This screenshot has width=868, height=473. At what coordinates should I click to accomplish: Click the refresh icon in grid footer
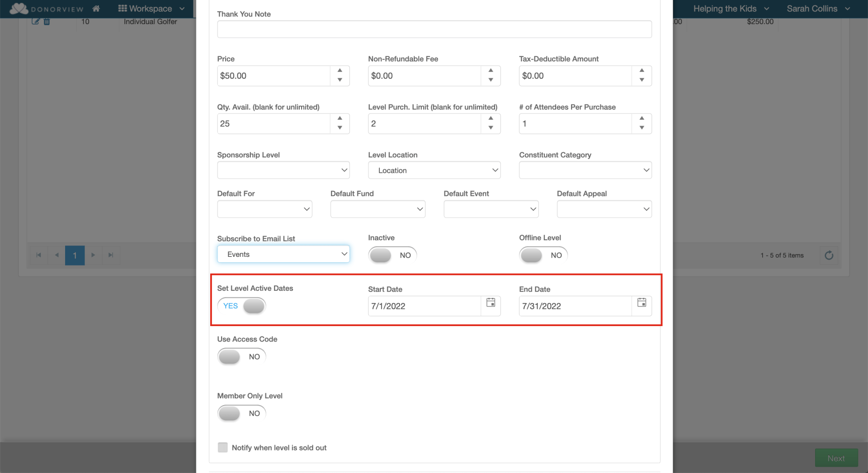(x=829, y=255)
